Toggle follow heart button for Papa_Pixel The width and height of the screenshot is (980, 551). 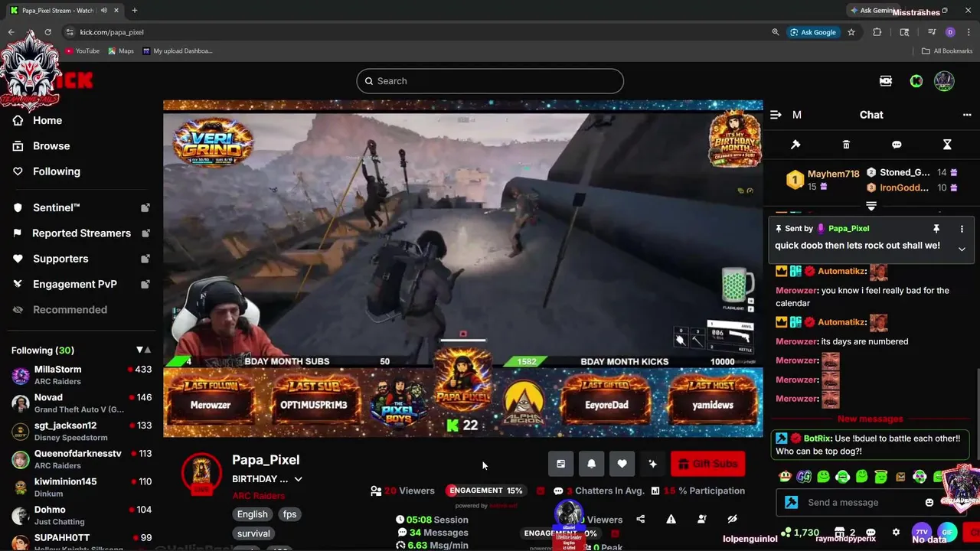[622, 464]
